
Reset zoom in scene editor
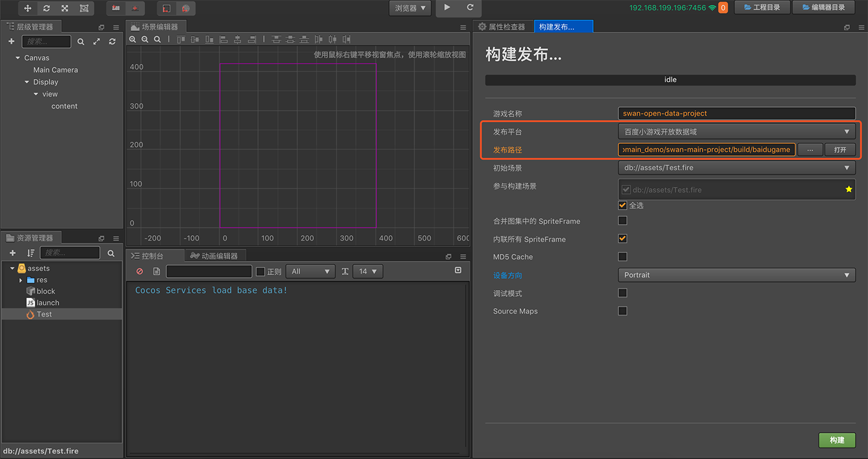tap(158, 39)
